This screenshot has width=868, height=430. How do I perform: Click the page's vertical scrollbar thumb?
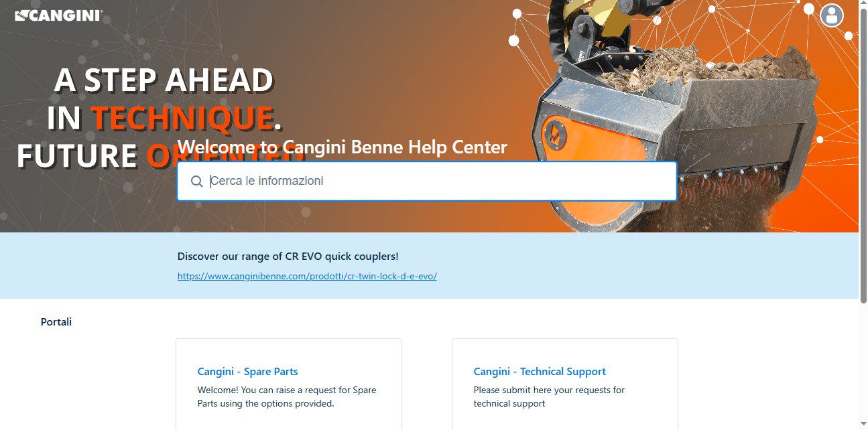coord(863,157)
